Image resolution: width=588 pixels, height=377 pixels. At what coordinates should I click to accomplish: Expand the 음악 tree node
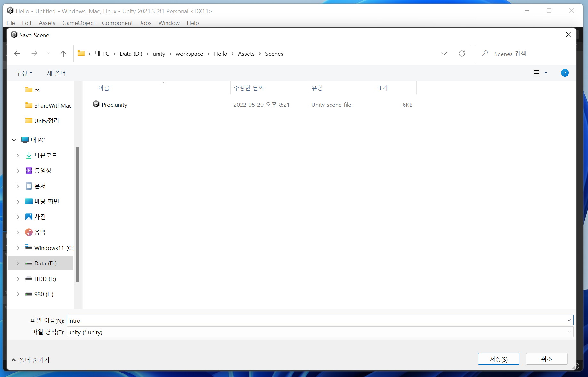click(18, 232)
